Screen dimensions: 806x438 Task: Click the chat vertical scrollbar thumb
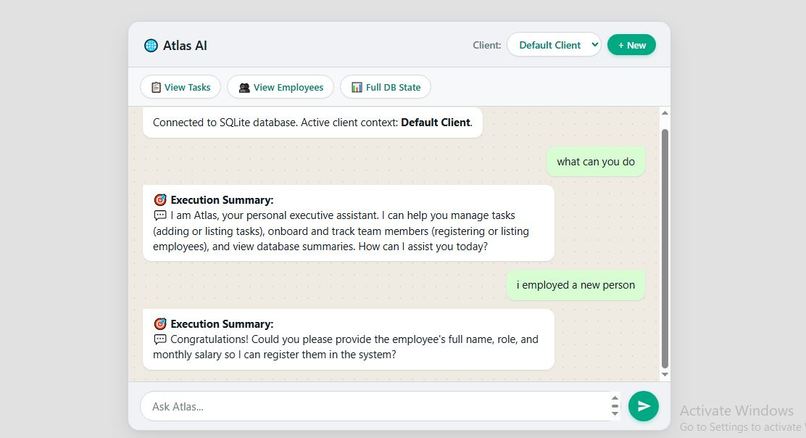[665, 249]
